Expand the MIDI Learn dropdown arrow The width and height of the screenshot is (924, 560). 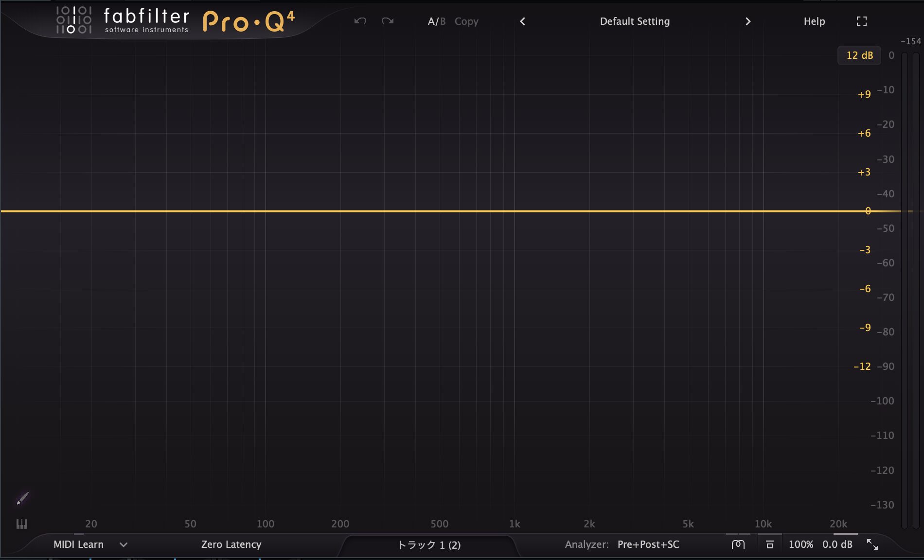[124, 545]
